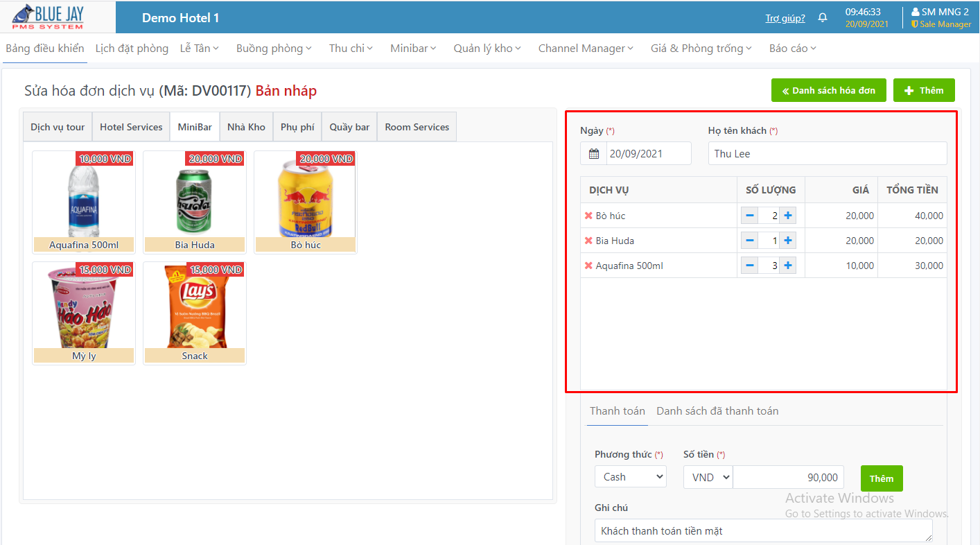Decrease Bò húc quantity with minus

pyautogui.click(x=750, y=216)
